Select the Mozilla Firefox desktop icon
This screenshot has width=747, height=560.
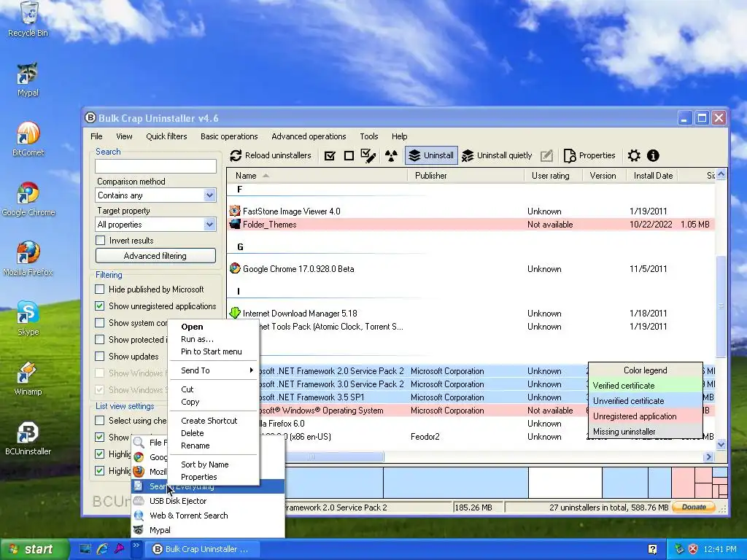[28, 259]
